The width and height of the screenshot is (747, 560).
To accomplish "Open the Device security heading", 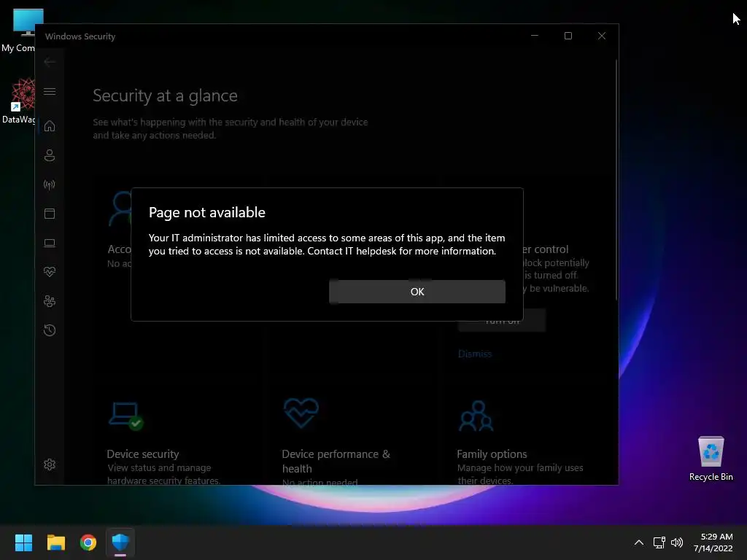I will (143, 454).
